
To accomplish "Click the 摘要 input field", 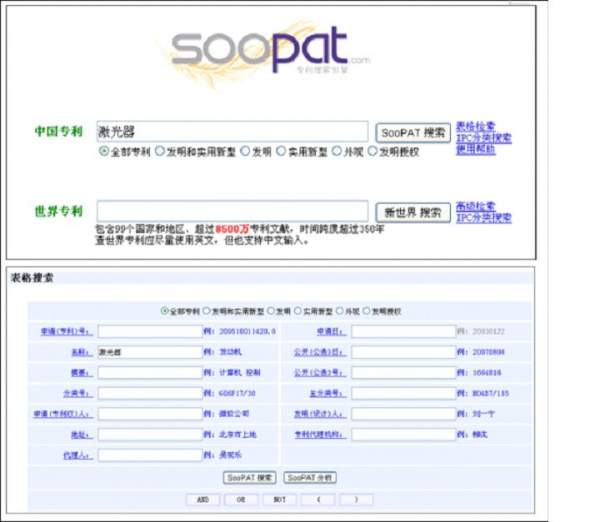I will click(150, 373).
